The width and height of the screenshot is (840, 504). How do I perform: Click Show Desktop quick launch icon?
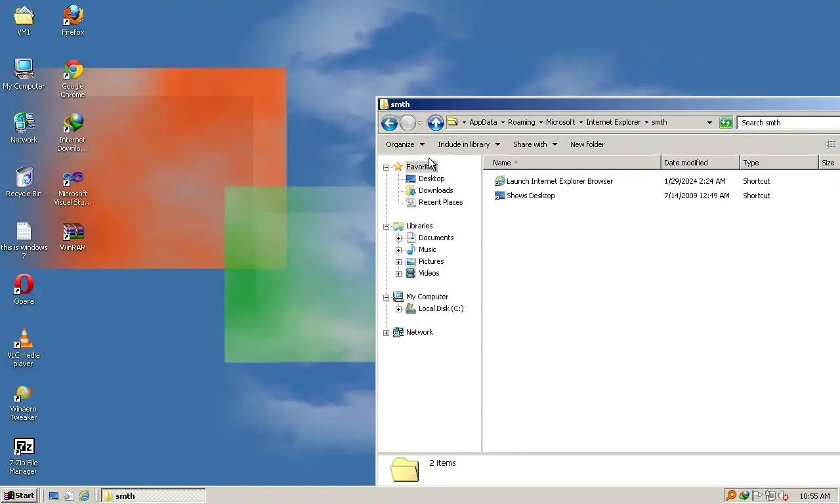point(54,496)
